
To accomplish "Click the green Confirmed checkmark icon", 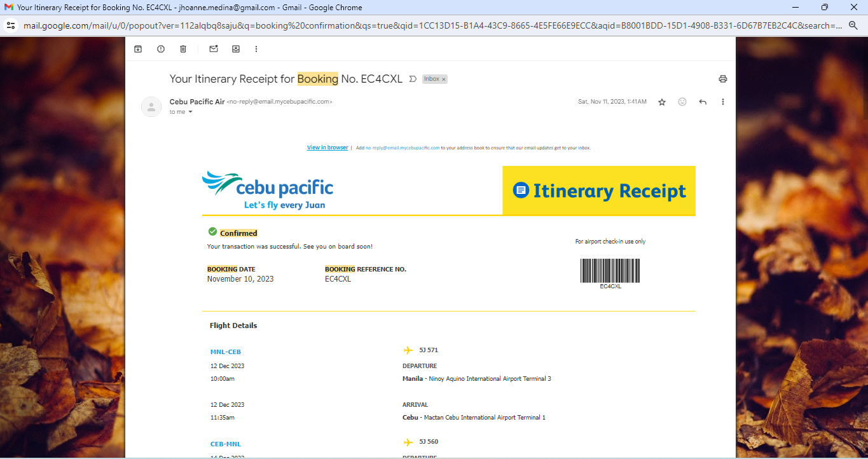I will point(212,231).
